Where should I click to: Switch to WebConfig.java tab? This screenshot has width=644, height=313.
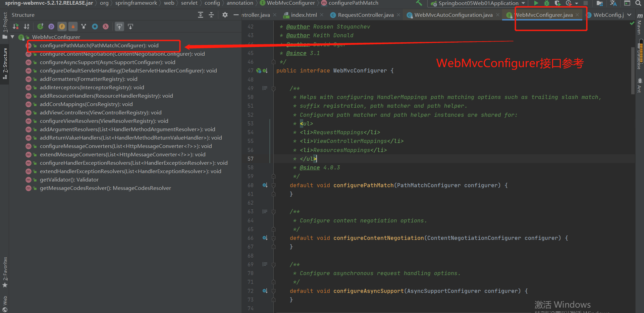pyautogui.click(x=605, y=15)
